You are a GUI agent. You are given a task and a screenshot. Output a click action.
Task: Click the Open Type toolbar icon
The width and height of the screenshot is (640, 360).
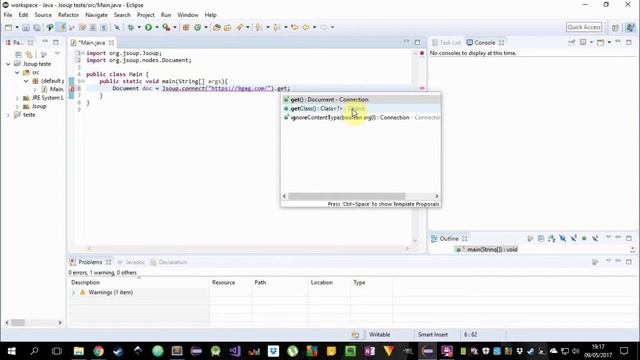click(217, 27)
